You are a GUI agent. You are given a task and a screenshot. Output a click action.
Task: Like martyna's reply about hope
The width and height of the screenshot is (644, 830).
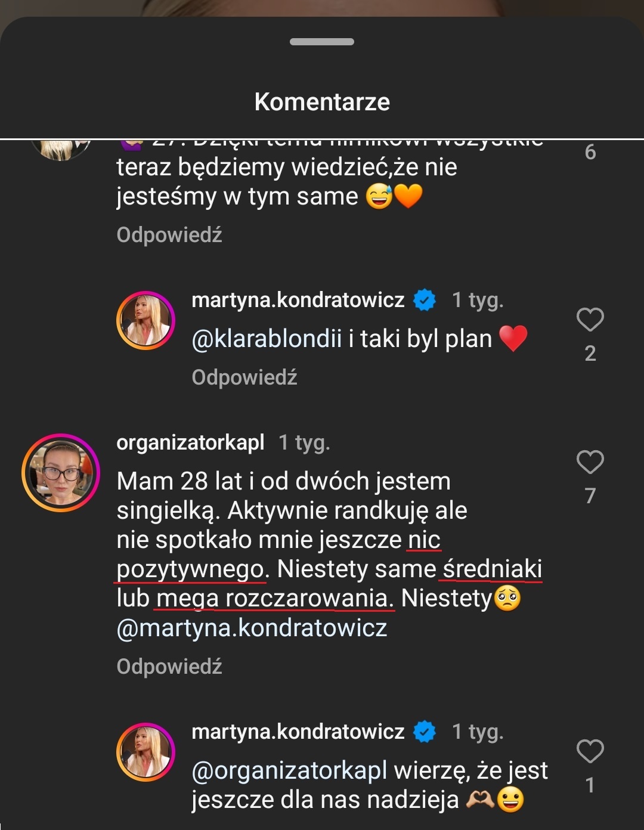[590, 751]
